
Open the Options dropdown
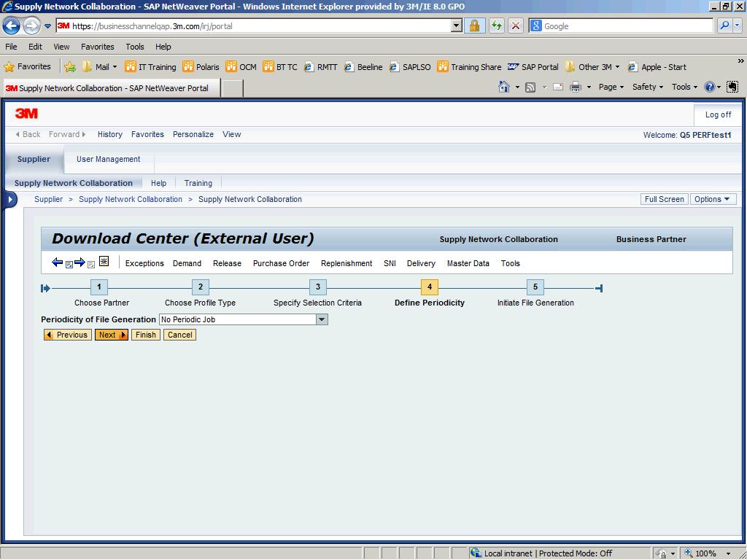pos(713,200)
